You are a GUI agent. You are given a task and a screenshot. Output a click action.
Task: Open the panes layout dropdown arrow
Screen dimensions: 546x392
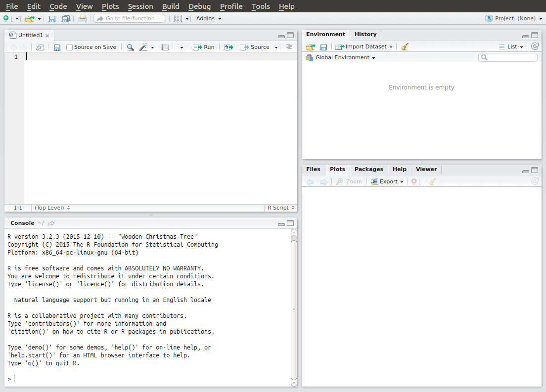[x=187, y=19]
